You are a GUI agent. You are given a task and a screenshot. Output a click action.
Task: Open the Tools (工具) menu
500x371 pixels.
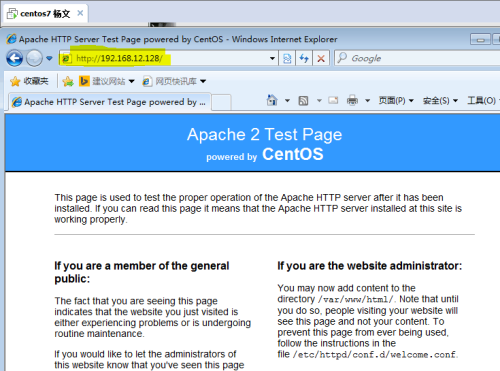coord(483,100)
